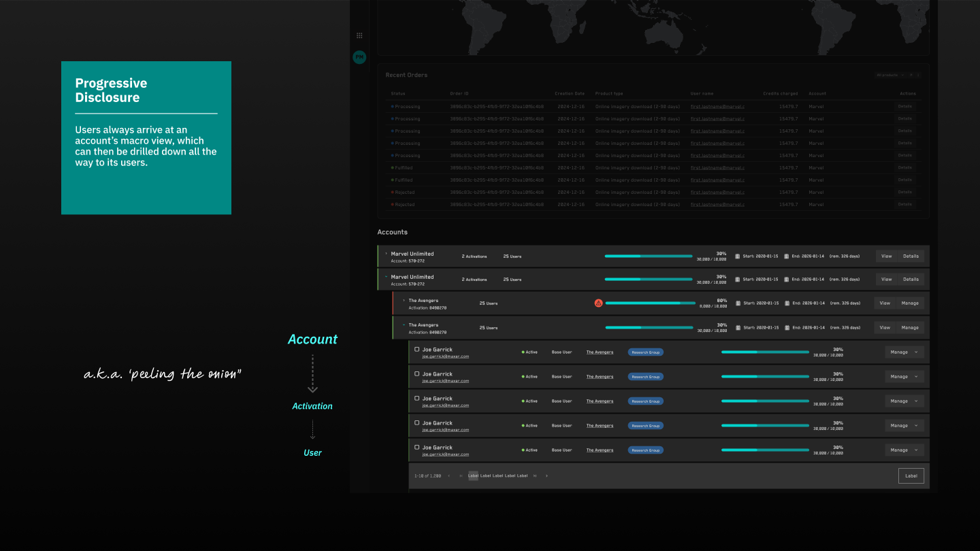
Task: Click View on collapsed Marvel Unlimited row
Action: tap(886, 256)
